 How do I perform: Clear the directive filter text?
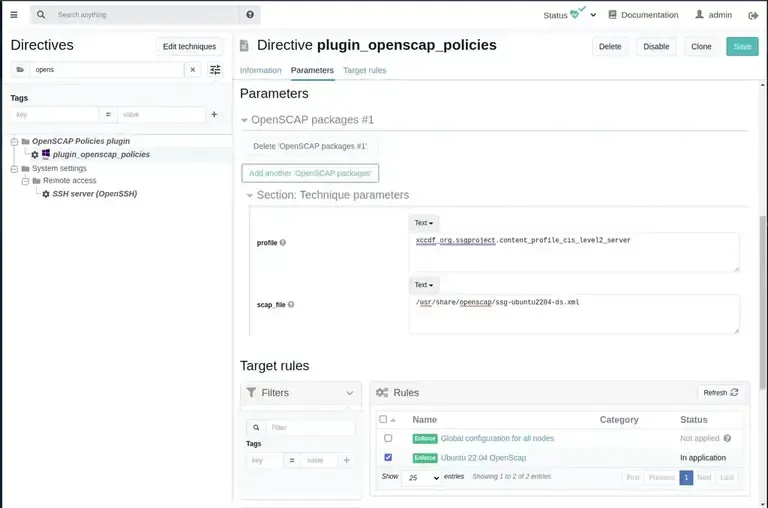(x=192, y=70)
